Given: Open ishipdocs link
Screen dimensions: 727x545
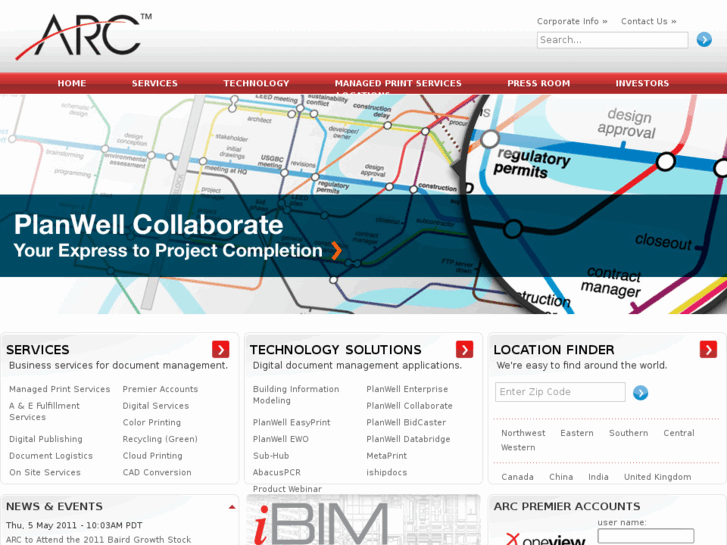Looking at the screenshot, I should (386, 472).
